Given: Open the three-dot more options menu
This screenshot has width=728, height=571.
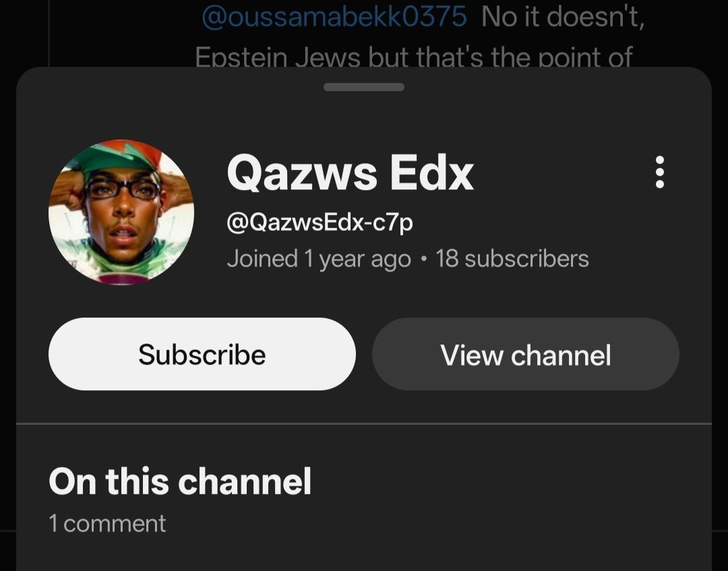Looking at the screenshot, I should click(659, 172).
